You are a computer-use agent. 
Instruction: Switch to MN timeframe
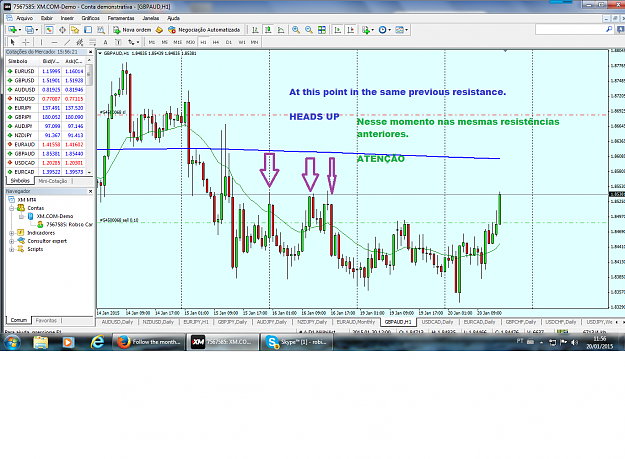(x=254, y=42)
